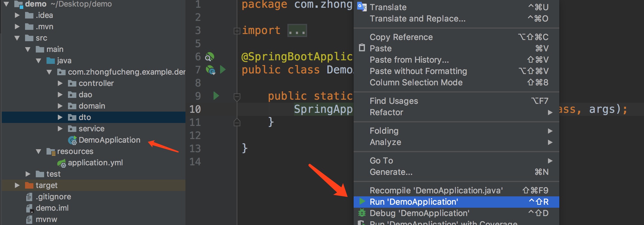Expand the .mvn folder arrow
Image resolution: width=644 pixels, height=225 pixels.
click(x=17, y=27)
